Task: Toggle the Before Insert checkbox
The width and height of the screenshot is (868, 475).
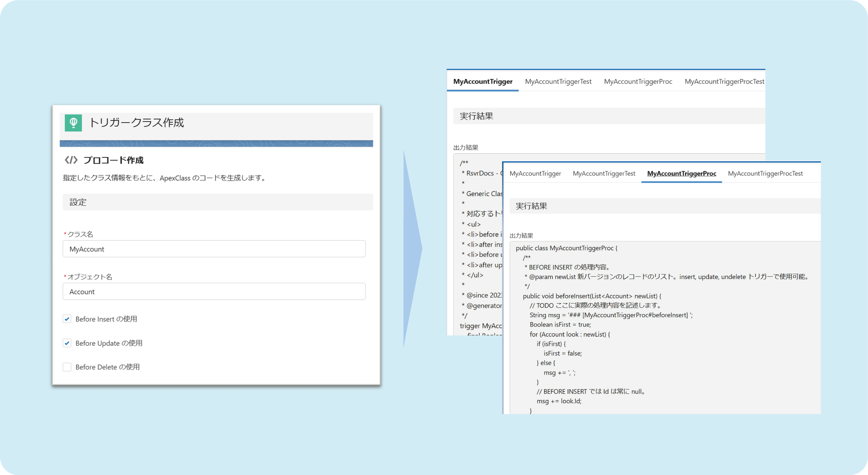Action: pyautogui.click(x=67, y=319)
